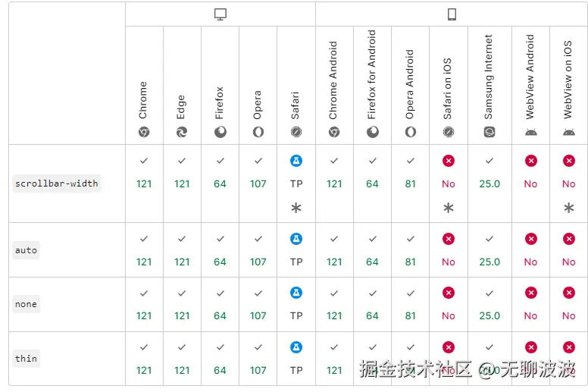Click the Firefox desktop browser icon
The width and height of the screenshot is (588, 392).
pyautogui.click(x=220, y=132)
